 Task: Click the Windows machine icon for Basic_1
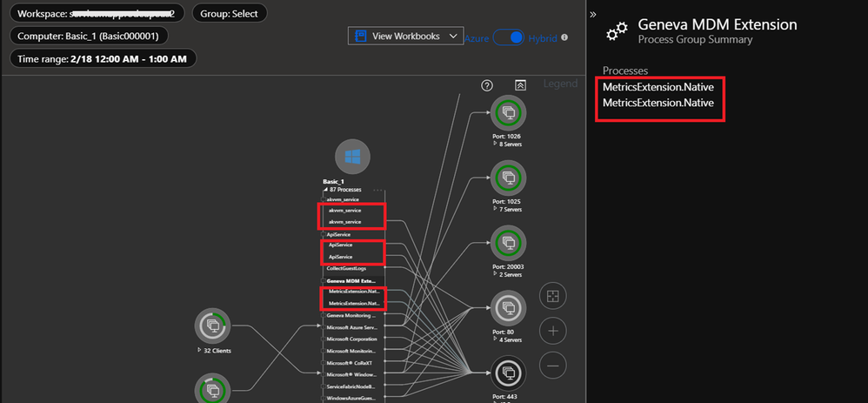click(x=352, y=157)
